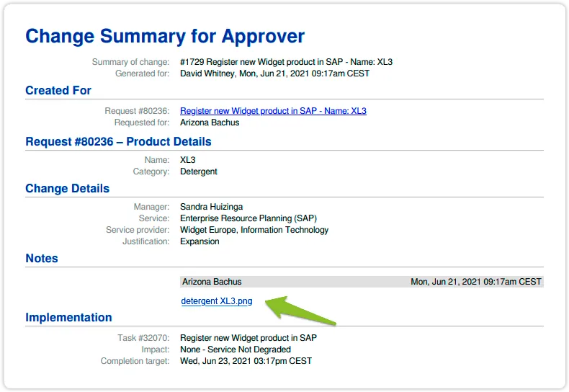The image size is (569, 392).
Task: Click the 'Task #32070:' label
Action: 143,338
